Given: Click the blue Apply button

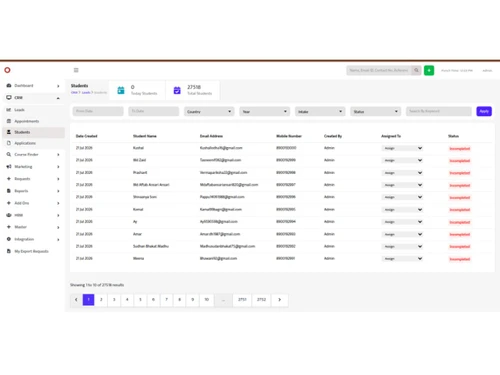Looking at the screenshot, I should click(x=484, y=111).
